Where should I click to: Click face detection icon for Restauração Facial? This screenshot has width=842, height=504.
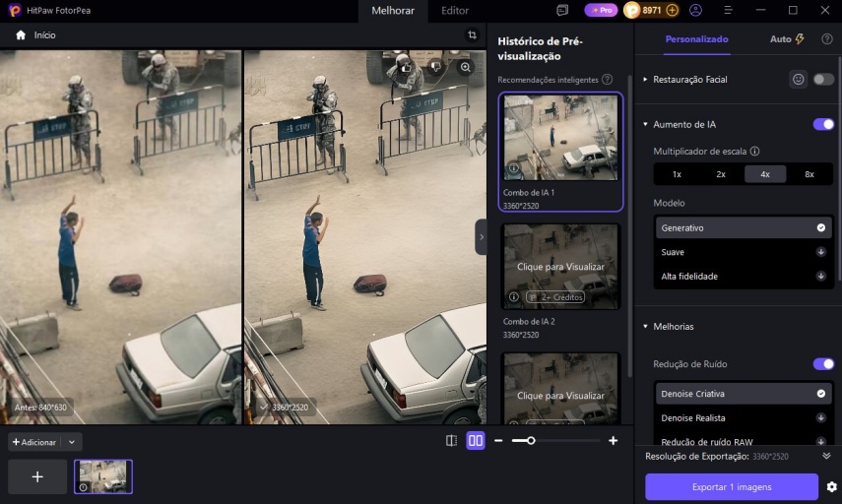pos(799,80)
